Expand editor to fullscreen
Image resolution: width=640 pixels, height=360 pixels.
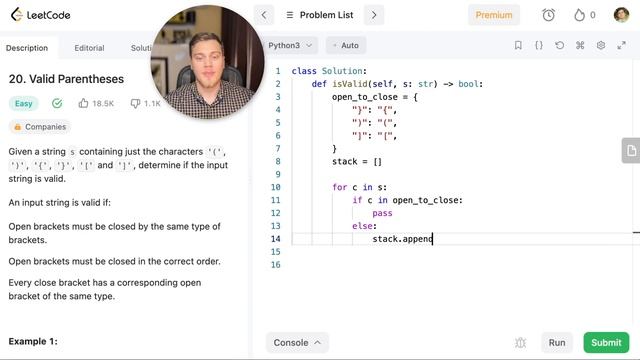pyautogui.click(x=621, y=45)
